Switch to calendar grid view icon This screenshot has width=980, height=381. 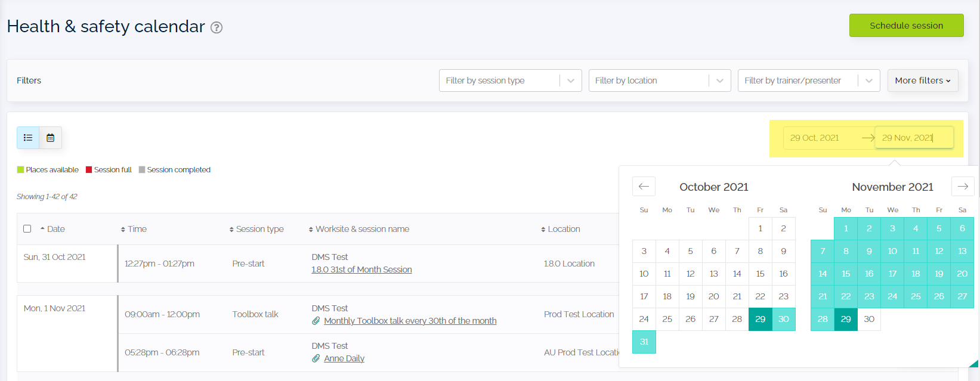click(x=51, y=138)
